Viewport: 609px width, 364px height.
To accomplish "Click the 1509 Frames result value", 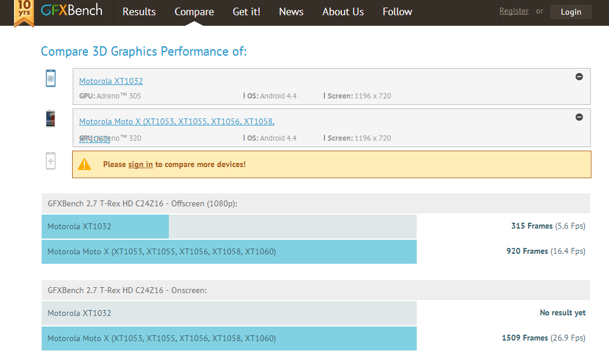I will pos(543,338).
